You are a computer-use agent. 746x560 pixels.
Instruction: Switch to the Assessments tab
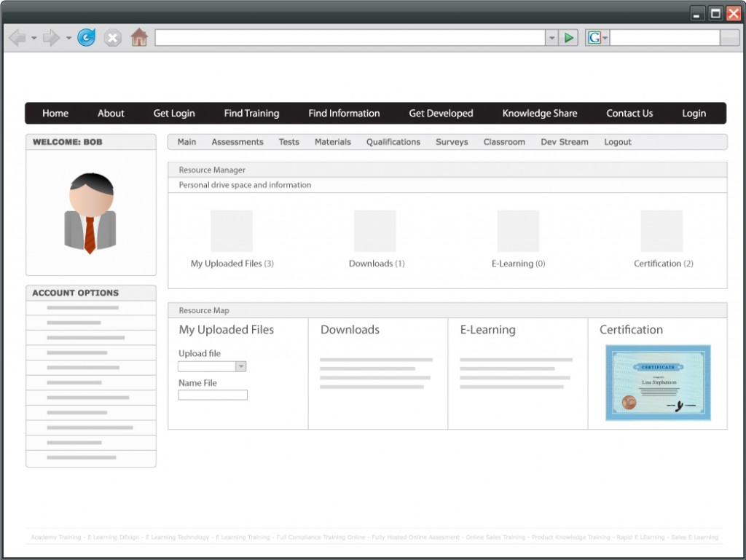[237, 142]
